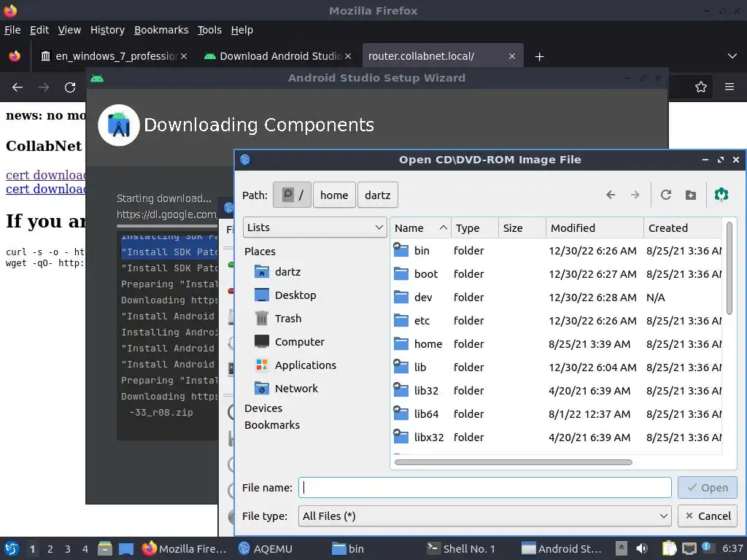Sort by Modified column header
The height and width of the screenshot is (560, 747).
coord(595,228)
